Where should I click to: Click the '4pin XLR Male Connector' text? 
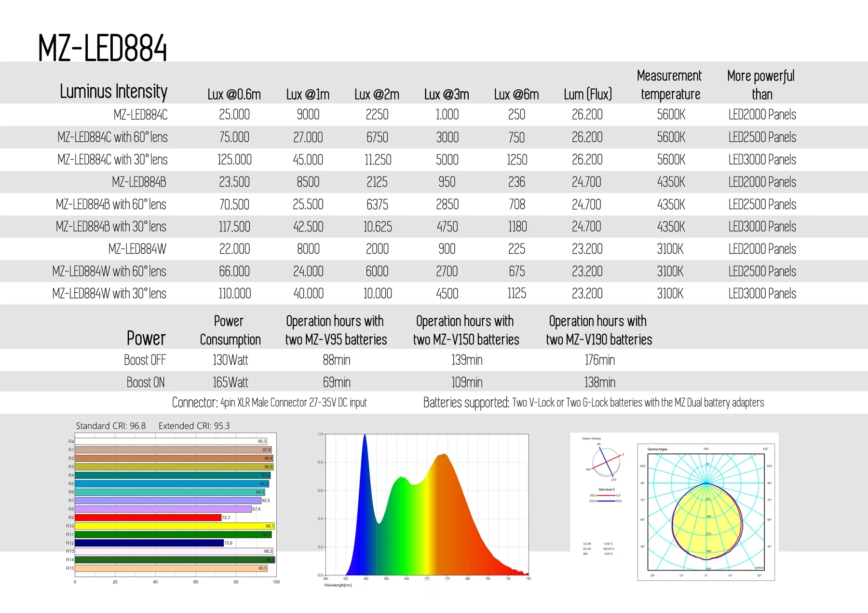263,402
